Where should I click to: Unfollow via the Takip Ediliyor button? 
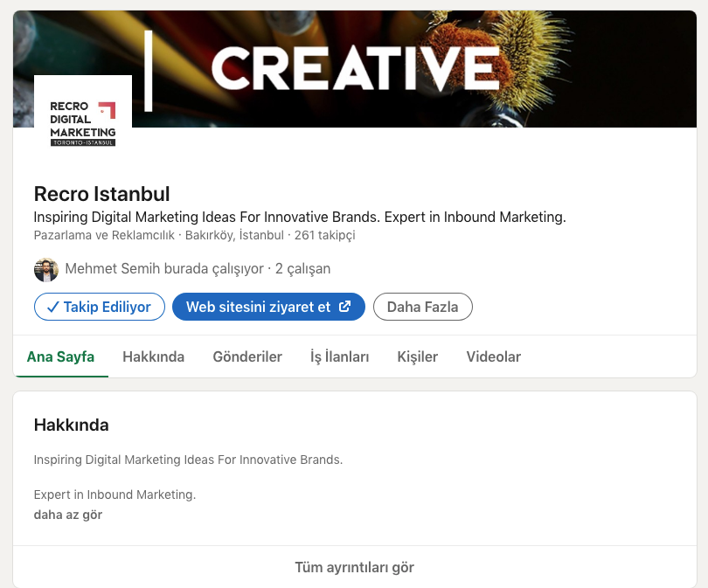click(100, 307)
